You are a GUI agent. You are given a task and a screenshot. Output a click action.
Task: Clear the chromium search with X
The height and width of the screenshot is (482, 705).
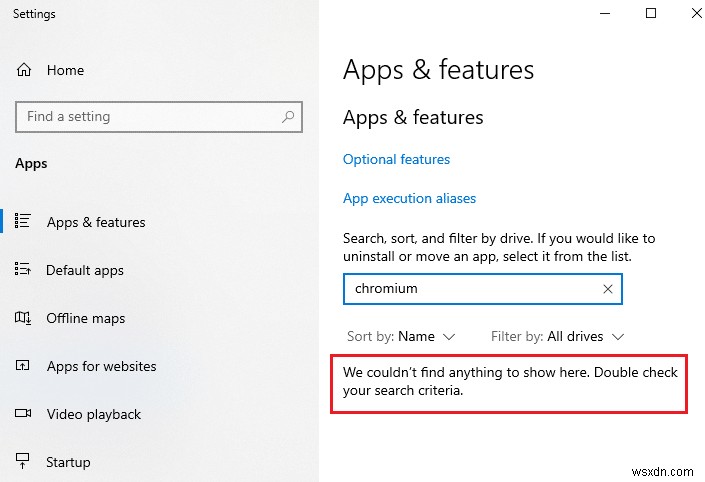608,289
